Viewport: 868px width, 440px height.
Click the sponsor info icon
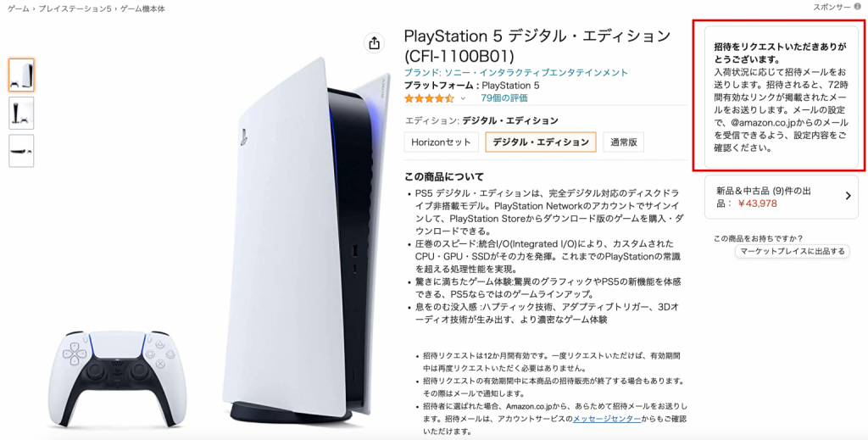pyautogui.click(x=858, y=7)
